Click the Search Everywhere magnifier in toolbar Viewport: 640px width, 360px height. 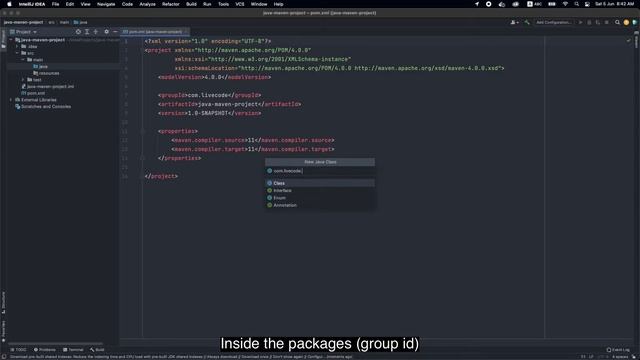(617, 22)
